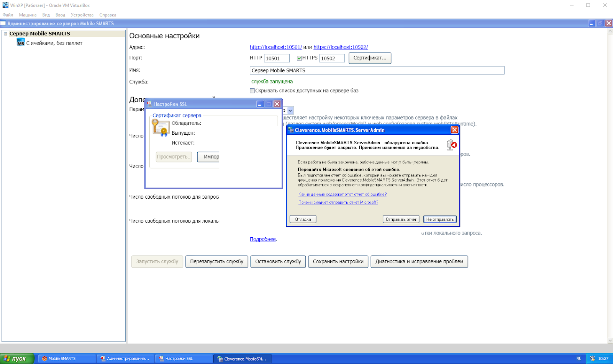Open the parameters dropdown arrow behind SSL window
Viewport: 613px width, 364px height.
[290, 111]
